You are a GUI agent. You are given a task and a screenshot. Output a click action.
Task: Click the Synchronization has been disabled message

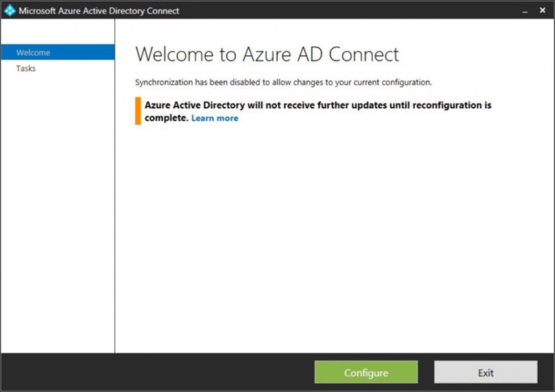coord(284,82)
